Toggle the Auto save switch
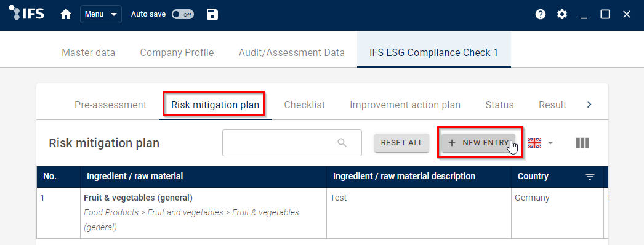 (x=183, y=14)
